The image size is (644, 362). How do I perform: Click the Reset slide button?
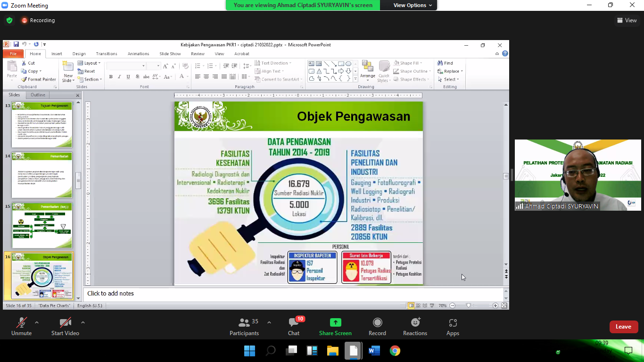[86, 71]
